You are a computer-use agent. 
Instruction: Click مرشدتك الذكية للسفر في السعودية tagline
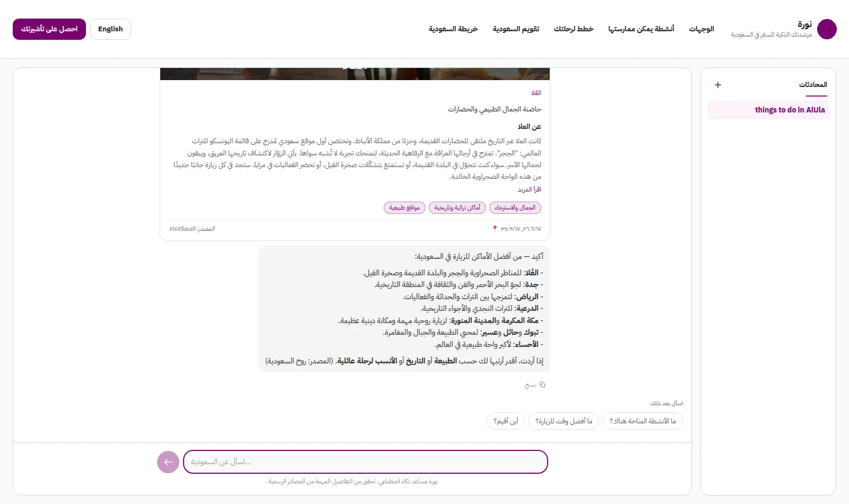771,35
